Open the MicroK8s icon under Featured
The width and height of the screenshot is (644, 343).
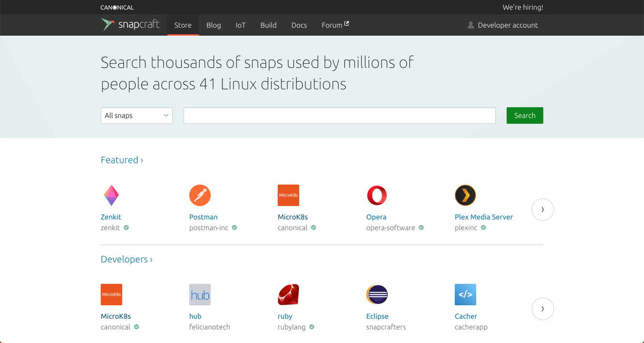[x=288, y=195]
